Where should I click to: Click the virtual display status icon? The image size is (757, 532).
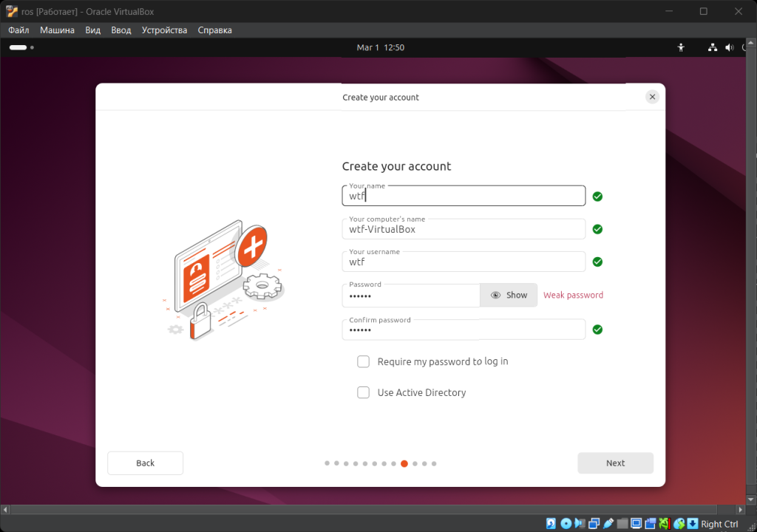coord(637,523)
